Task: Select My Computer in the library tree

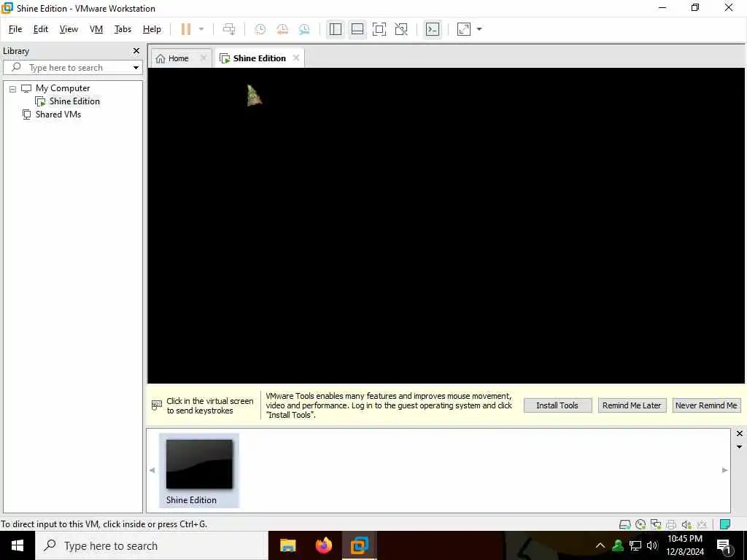Action: pyautogui.click(x=63, y=88)
